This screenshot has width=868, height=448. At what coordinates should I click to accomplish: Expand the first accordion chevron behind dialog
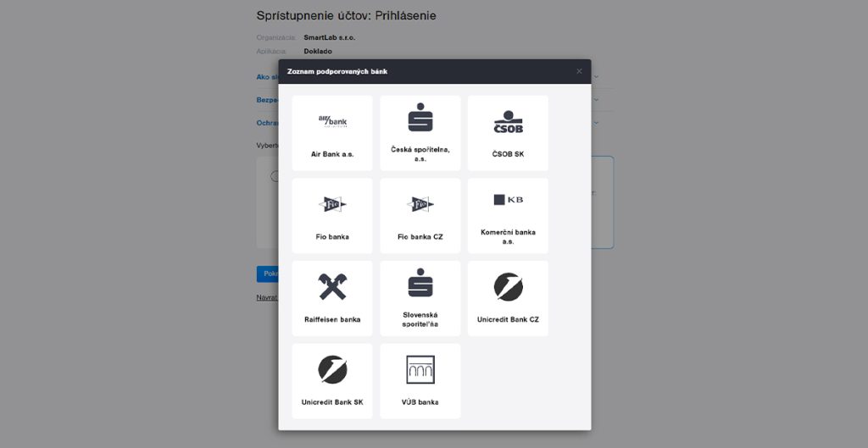[x=596, y=77]
